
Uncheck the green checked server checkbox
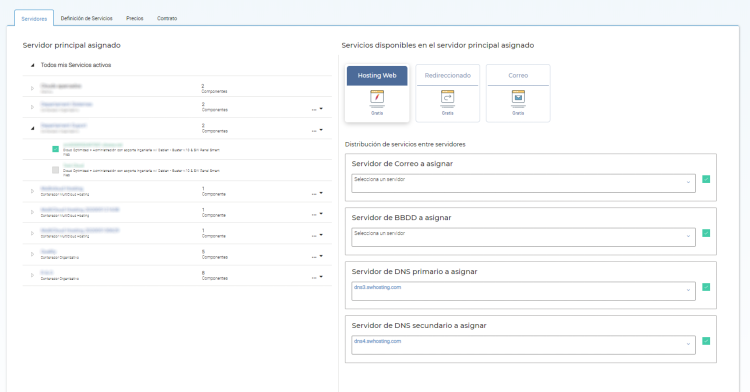pyautogui.click(x=55, y=149)
